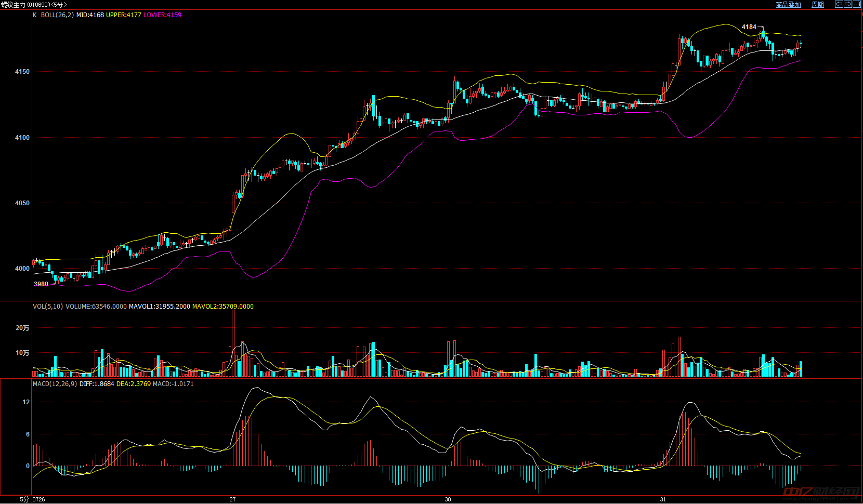Click the 4184 high price marker
This screenshot has width=863, height=504.
pos(749,27)
